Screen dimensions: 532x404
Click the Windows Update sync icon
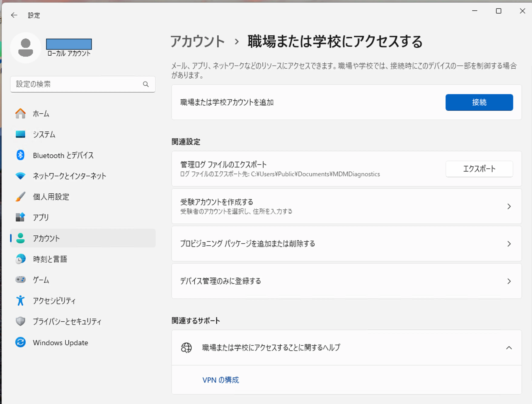[20, 342]
